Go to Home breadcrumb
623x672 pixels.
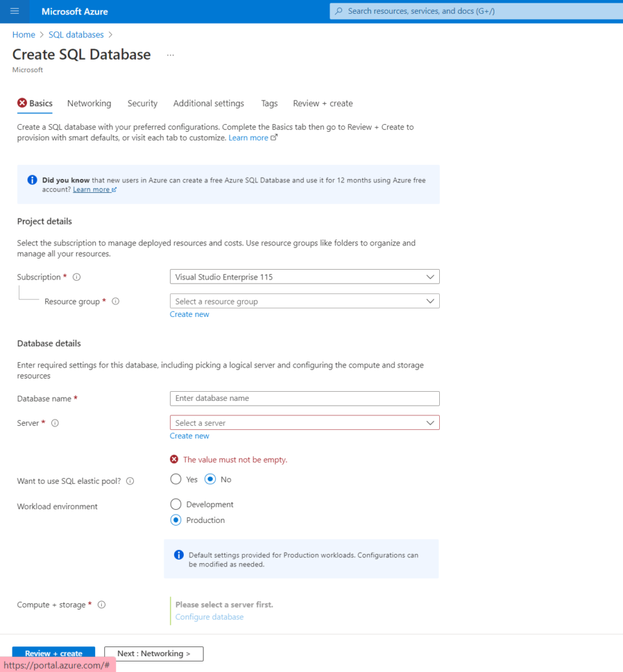coord(24,35)
